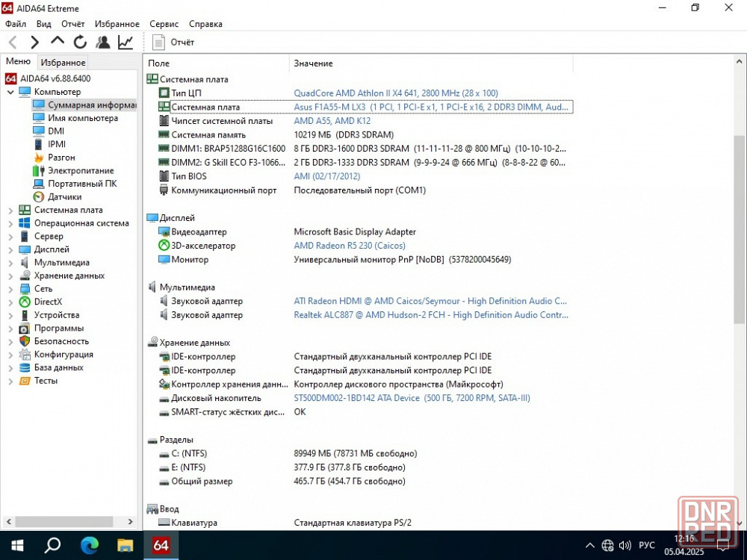Click the vertical scrollbar of the report pane
Screen dimensions: 747x560
click(x=739, y=229)
